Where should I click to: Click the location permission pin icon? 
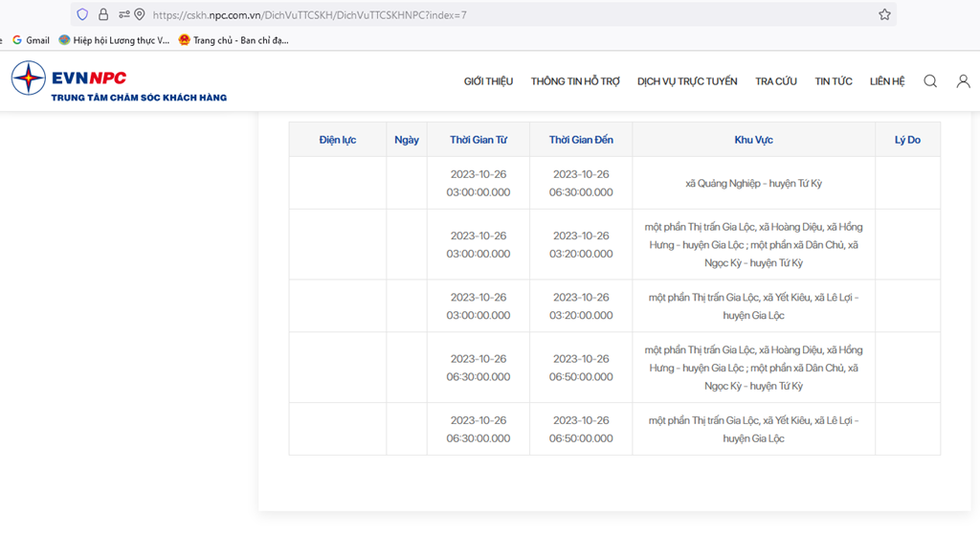pyautogui.click(x=140, y=14)
